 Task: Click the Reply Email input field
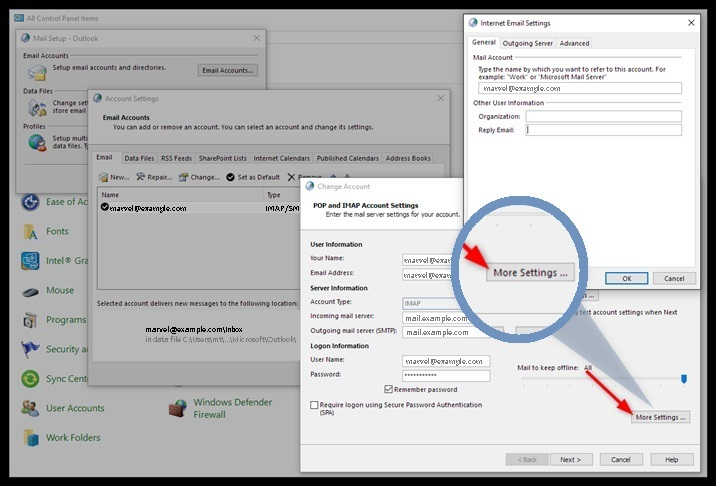[603, 130]
